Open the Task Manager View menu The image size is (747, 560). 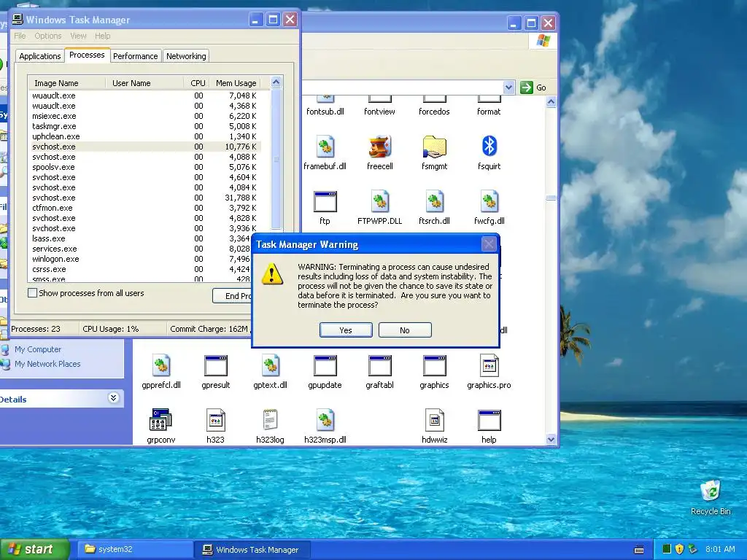(78, 36)
